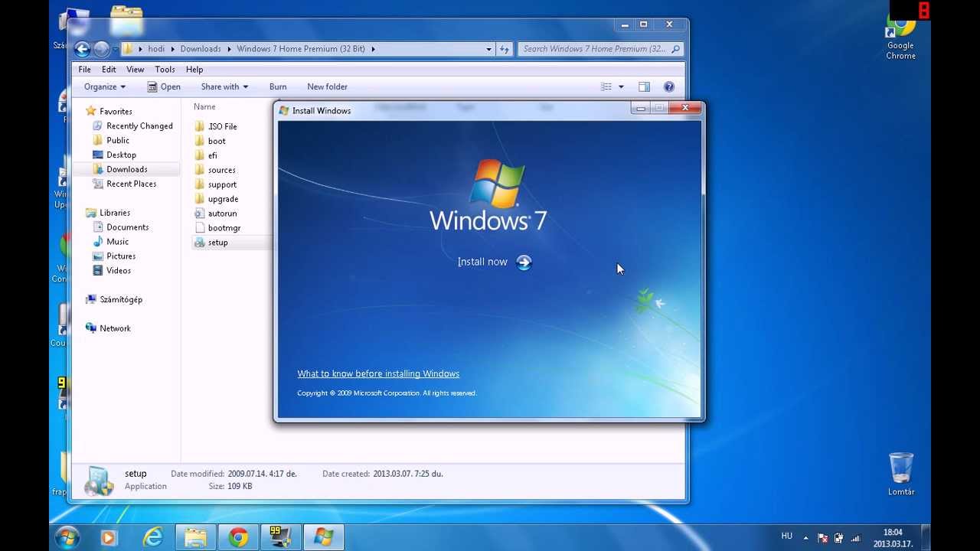Select Public in the navigation pane

(x=118, y=141)
